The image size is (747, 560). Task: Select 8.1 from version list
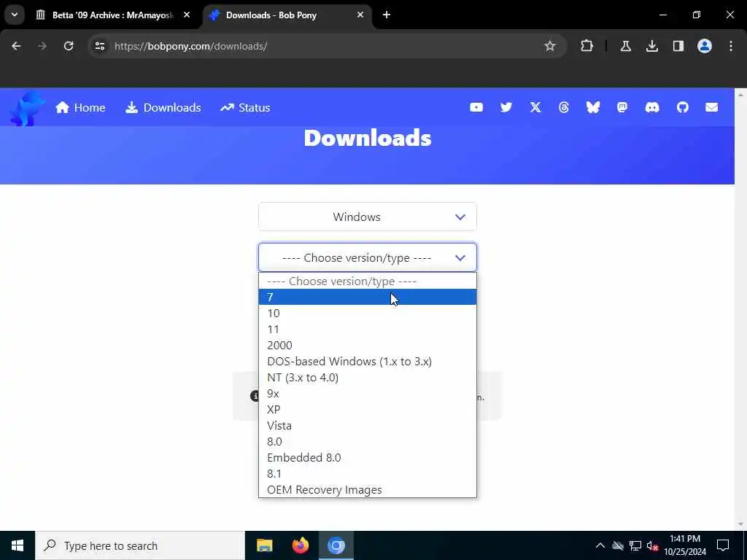pyautogui.click(x=368, y=473)
